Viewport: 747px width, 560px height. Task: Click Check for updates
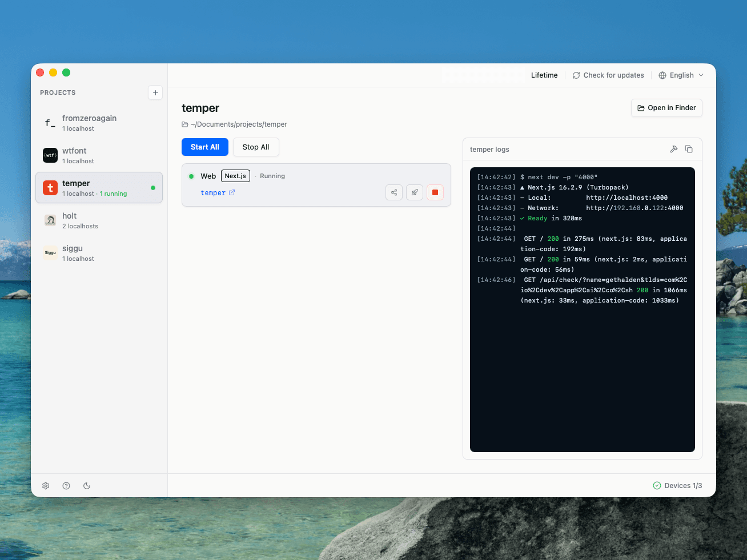(608, 75)
